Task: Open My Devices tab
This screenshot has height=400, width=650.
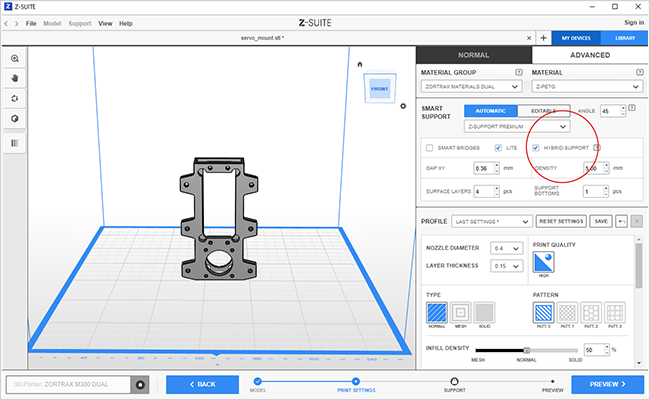Action: pyautogui.click(x=576, y=38)
